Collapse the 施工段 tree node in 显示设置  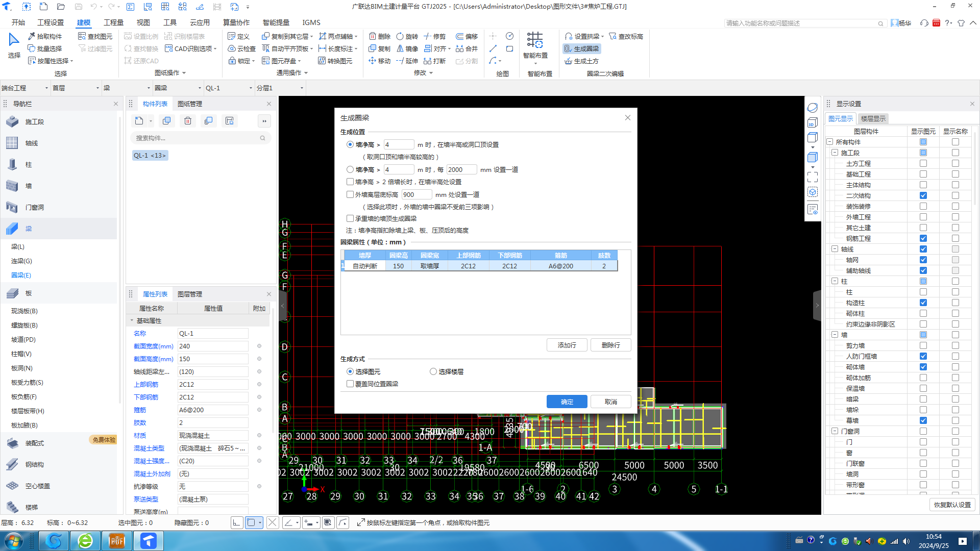click(x=835, y=153)
